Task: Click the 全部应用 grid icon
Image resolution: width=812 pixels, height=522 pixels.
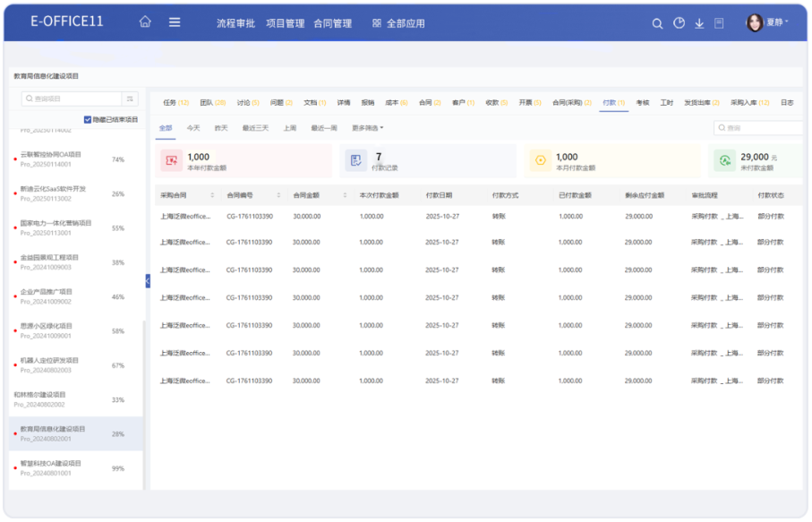Action: coord(376,23)
